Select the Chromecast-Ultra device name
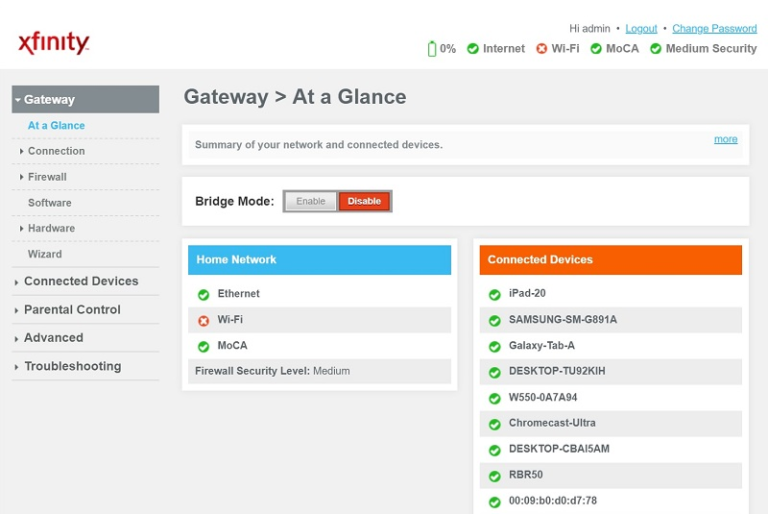The image size is (768, 514). (552, 423)
